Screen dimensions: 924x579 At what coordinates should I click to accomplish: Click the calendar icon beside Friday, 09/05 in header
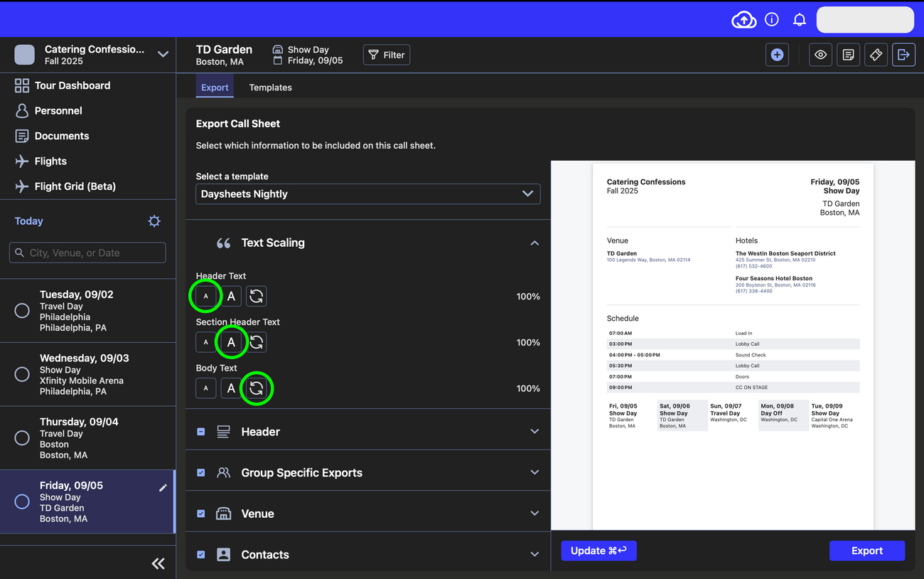coord(278,61)
